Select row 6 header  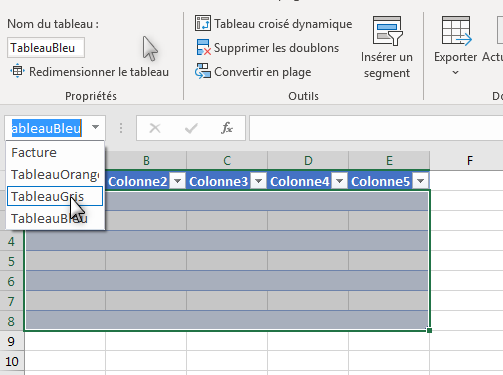click(11, 281)
